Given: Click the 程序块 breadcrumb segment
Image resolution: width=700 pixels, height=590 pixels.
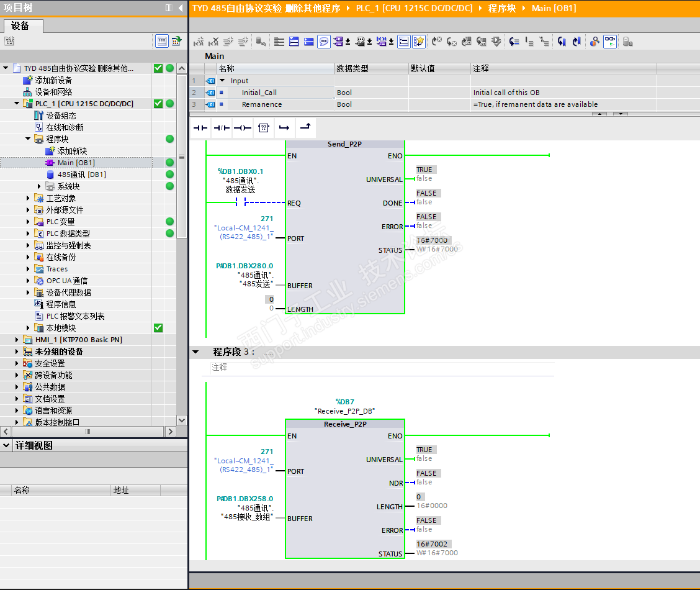Looking at the screenshot, I should tap(502, 8).
